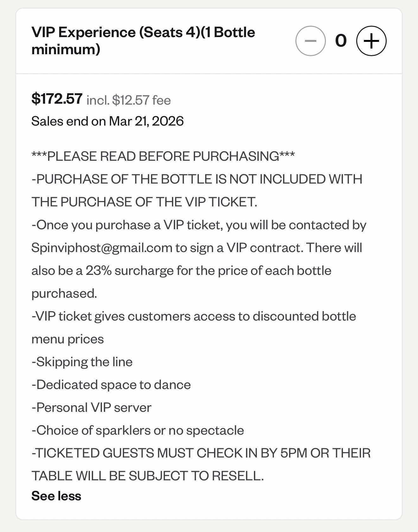The height and width of the screenshot is (532, 418).
Task: Click the CHECK IN BY 5PM line
Action: (201, 453)
